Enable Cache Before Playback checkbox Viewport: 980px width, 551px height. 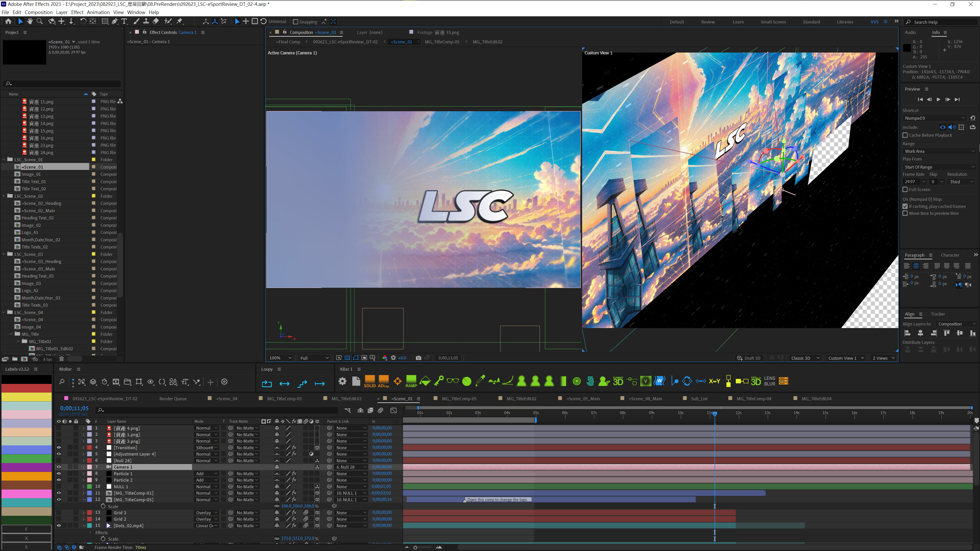pyautogui.click(x=905, y=135)
